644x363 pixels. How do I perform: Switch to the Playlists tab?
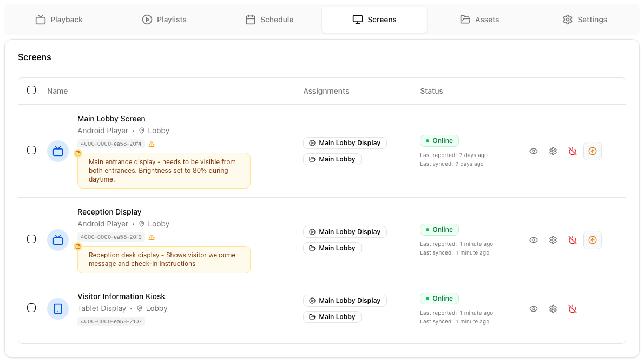(165, 20)
